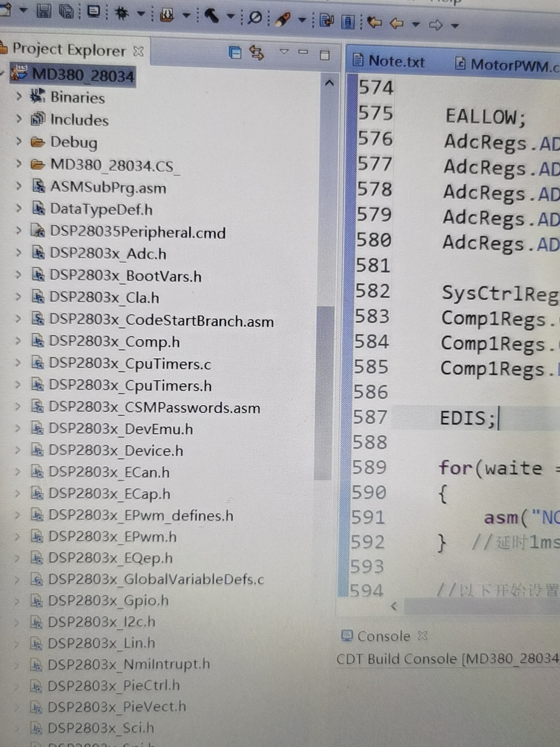Viewport: 560px width, 747px height.
Task: Toggle Skip All Breakpoints icon
Action: pyautogui.click(x=255, y=18)
